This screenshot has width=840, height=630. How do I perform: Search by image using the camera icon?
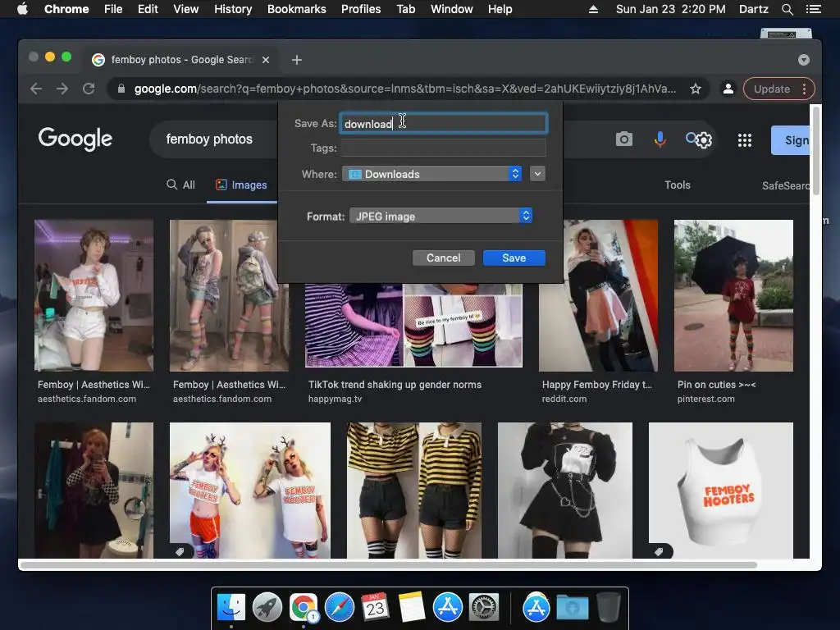coord(623,139)
